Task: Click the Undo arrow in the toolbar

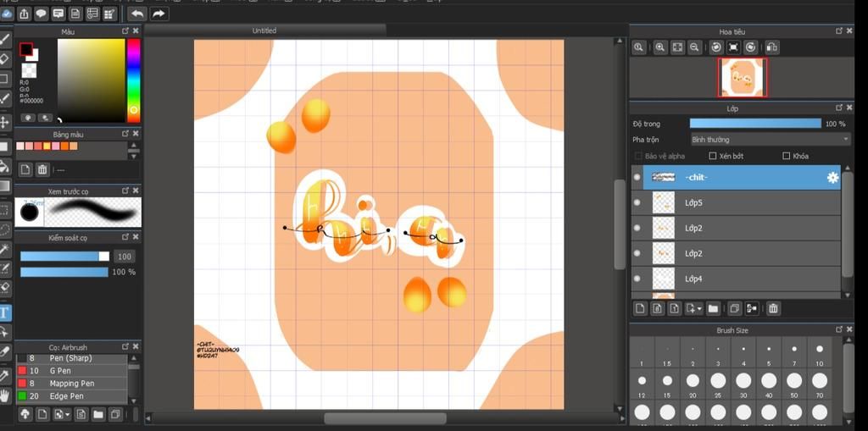Action: (x=137, y=14)
